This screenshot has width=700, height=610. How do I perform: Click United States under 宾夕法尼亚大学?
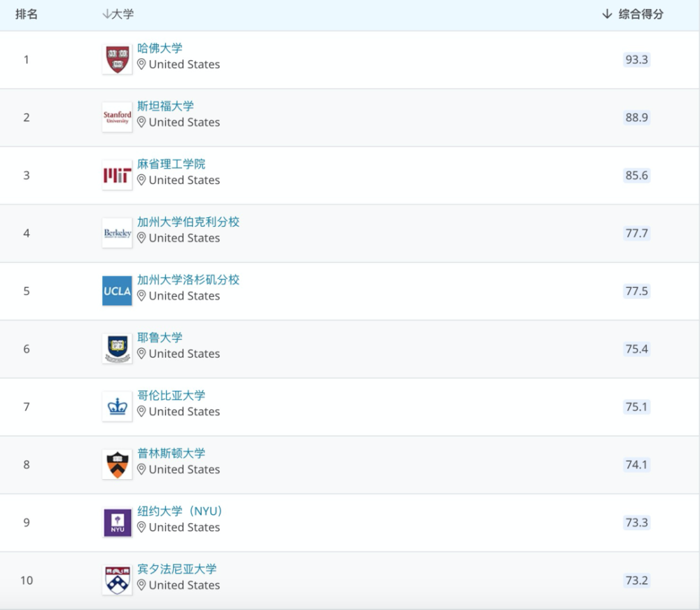pos(184,585)
